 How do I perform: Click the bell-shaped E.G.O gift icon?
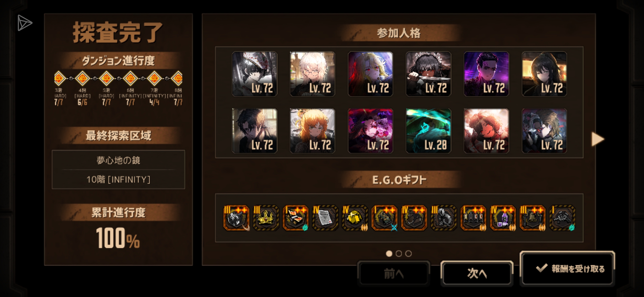[533, 218]
